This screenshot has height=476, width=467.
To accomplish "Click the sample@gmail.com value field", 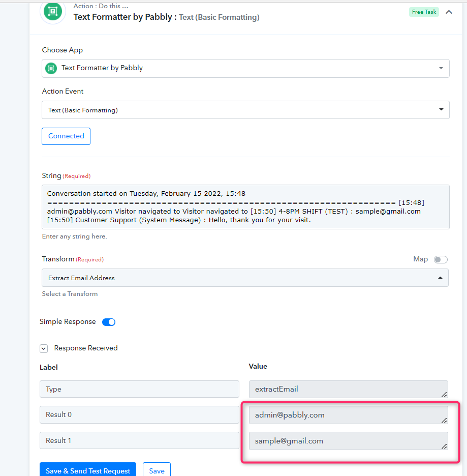I will coord(349,441).
